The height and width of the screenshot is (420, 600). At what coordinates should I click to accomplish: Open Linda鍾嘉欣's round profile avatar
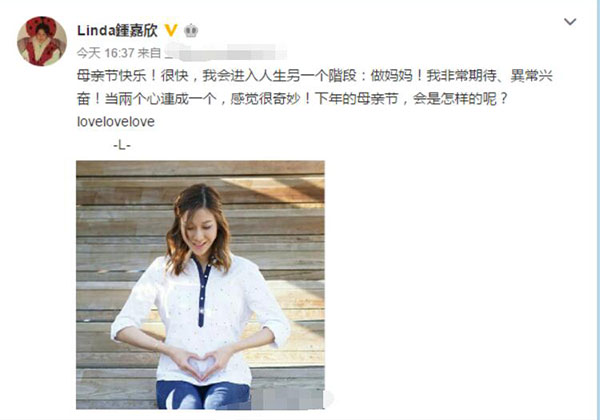tap(42, 41)
